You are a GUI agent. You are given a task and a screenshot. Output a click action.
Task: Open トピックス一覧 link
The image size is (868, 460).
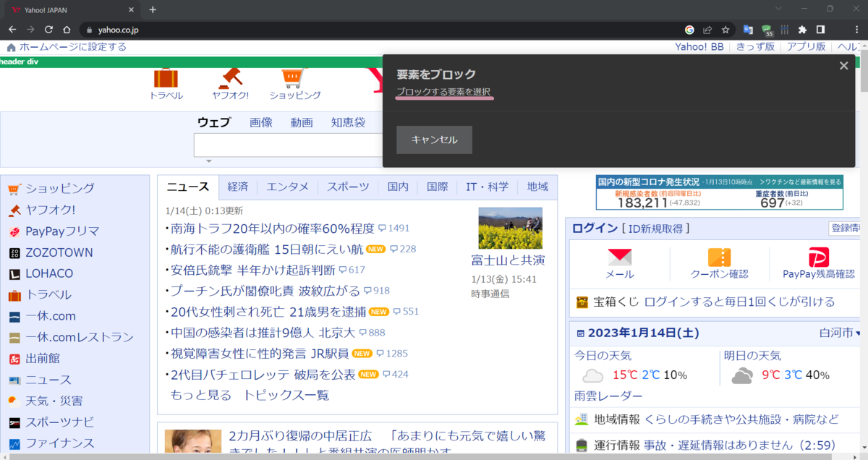point(286,395)
